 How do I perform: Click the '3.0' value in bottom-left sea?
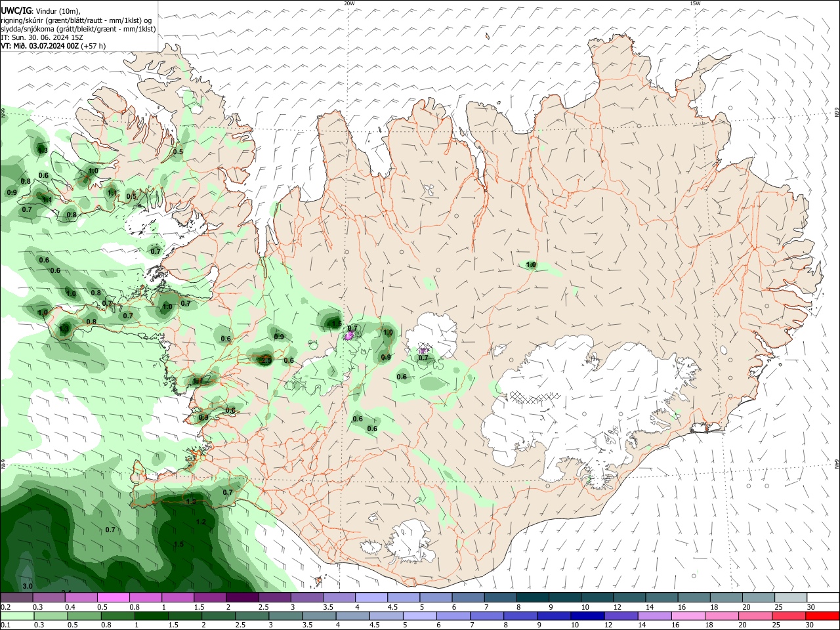pyautogui.click(x=28, y=586)
